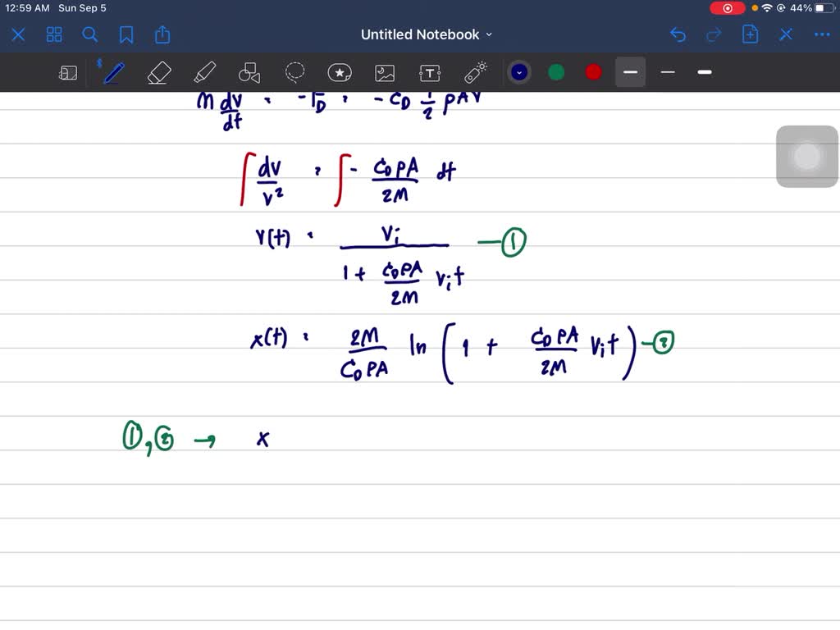Select the Shapes tool
840x630 pixels.
coord(249,72)
